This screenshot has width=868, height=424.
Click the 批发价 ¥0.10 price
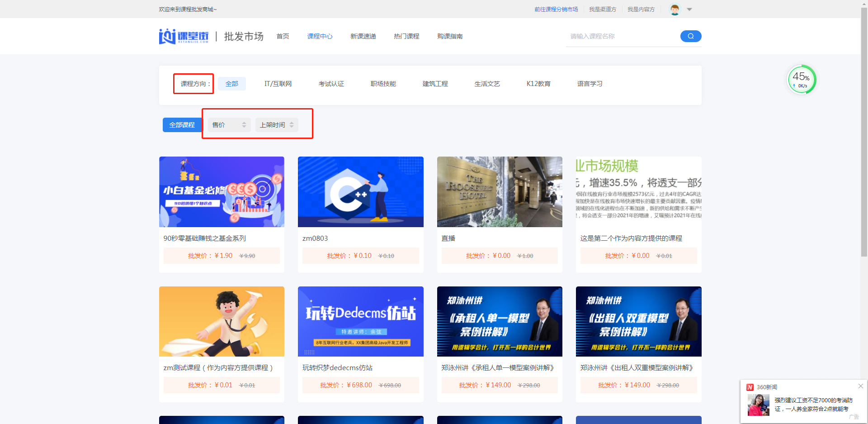click(x=349, y=256)
